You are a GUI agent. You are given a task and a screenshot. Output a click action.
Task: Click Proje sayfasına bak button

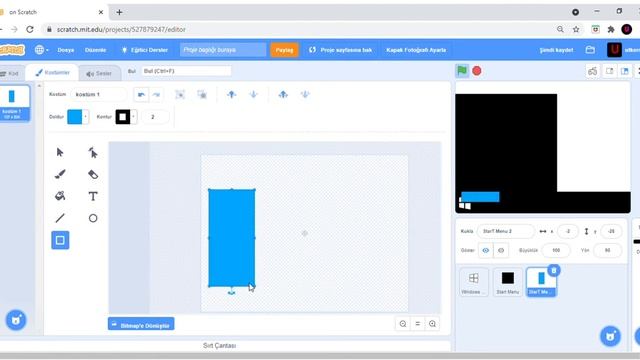tap(341, 50)
